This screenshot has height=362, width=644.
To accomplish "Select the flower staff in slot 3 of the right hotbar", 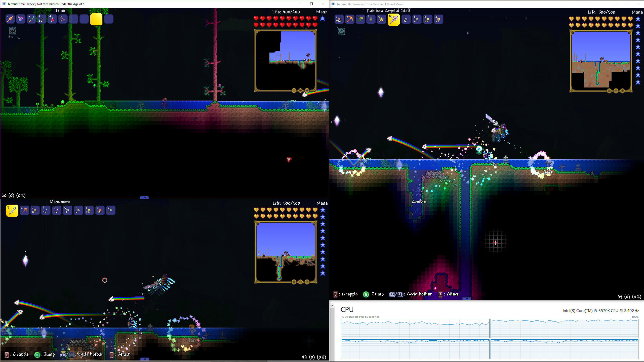I will (x=360, y=19).
